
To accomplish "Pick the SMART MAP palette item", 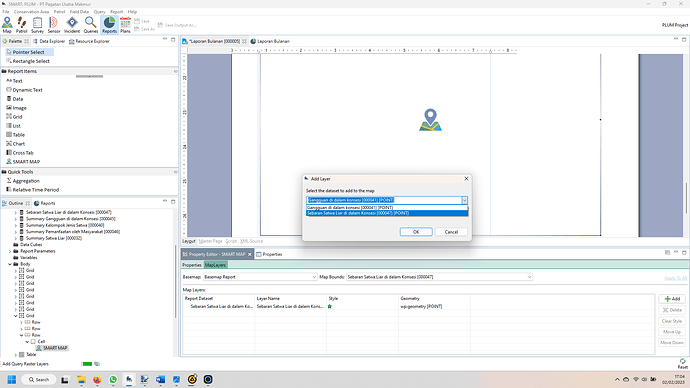I will tap(23, 162).
